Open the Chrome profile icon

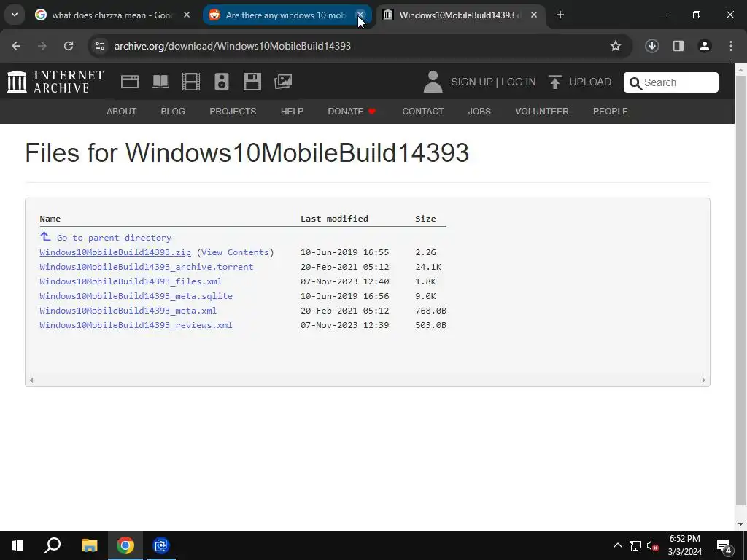tap(705, 46)
